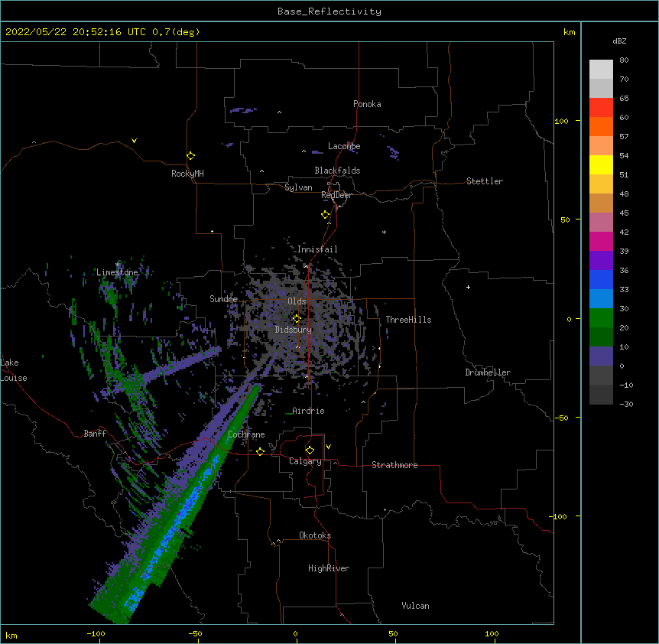
Task: Click the yellow V marker northwest of RockyMH
Action: click(134, 141)
